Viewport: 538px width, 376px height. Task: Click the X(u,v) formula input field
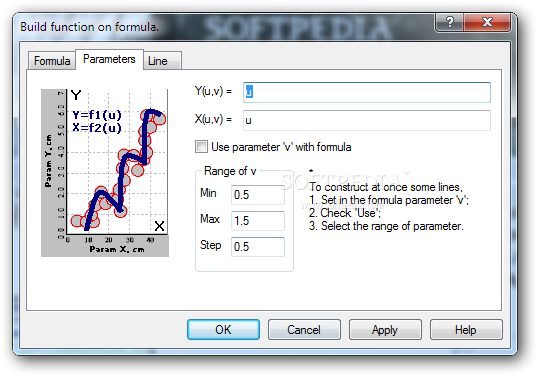[367, 120]
